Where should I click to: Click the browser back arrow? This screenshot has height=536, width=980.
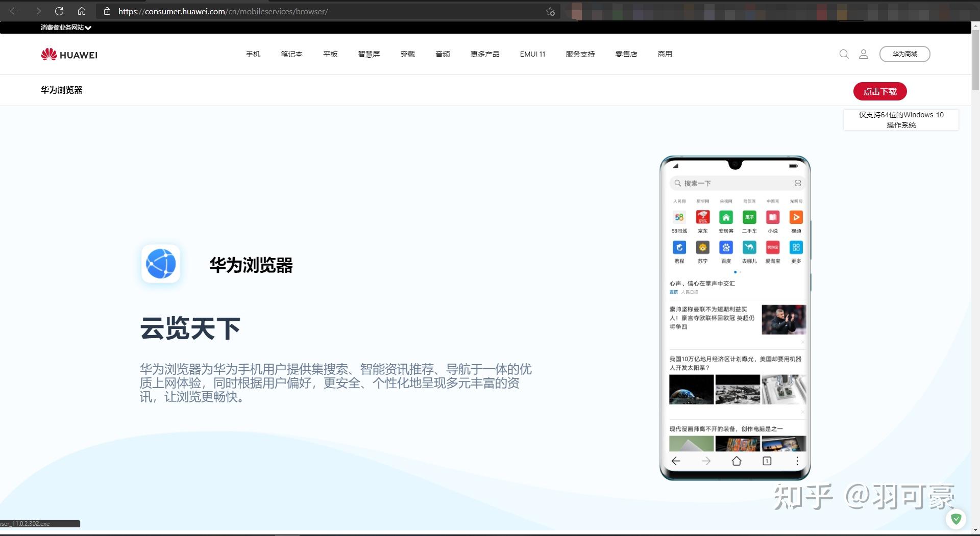pos(14,11)
